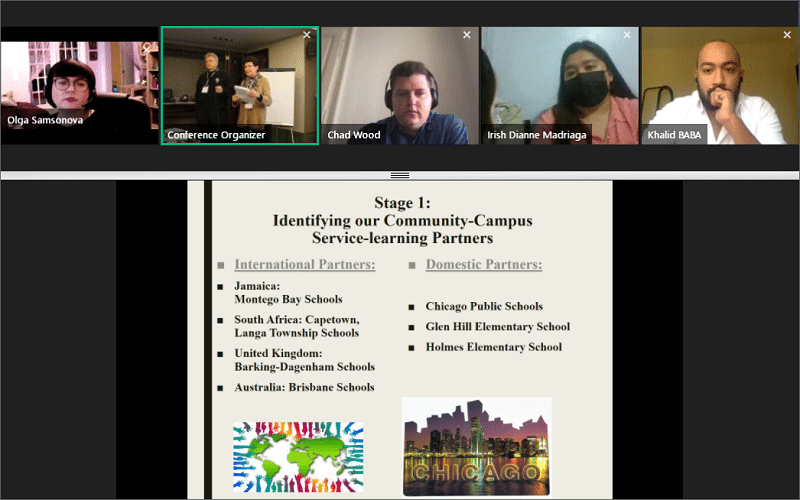Close the Conference Organizer video tile
The height and width of the screenshot is (500, 800).
click(x=307, y=35)
